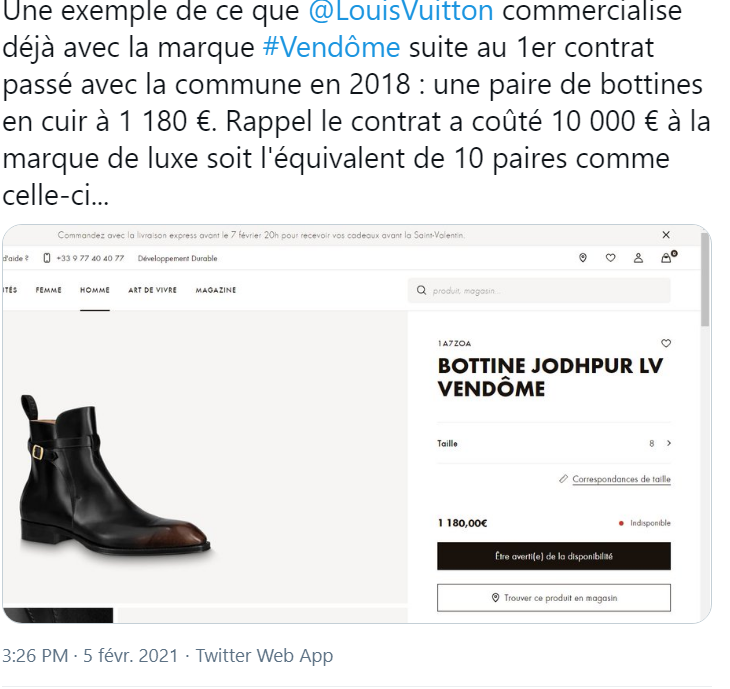Click the phone icon beside +33 number
The width and height of the screenshot is (730, 689).
(47, 258)
